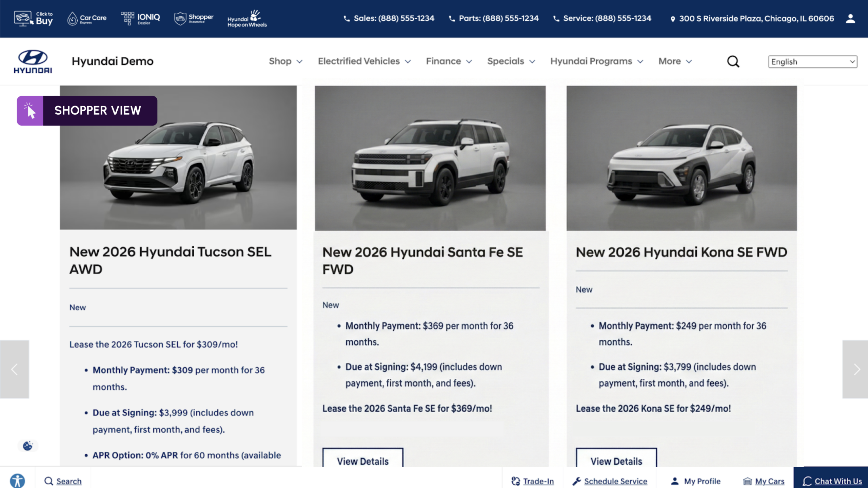Open the Search link in the bottom bar
Screen dimensions: 868x488
click(x=69, y=481)
